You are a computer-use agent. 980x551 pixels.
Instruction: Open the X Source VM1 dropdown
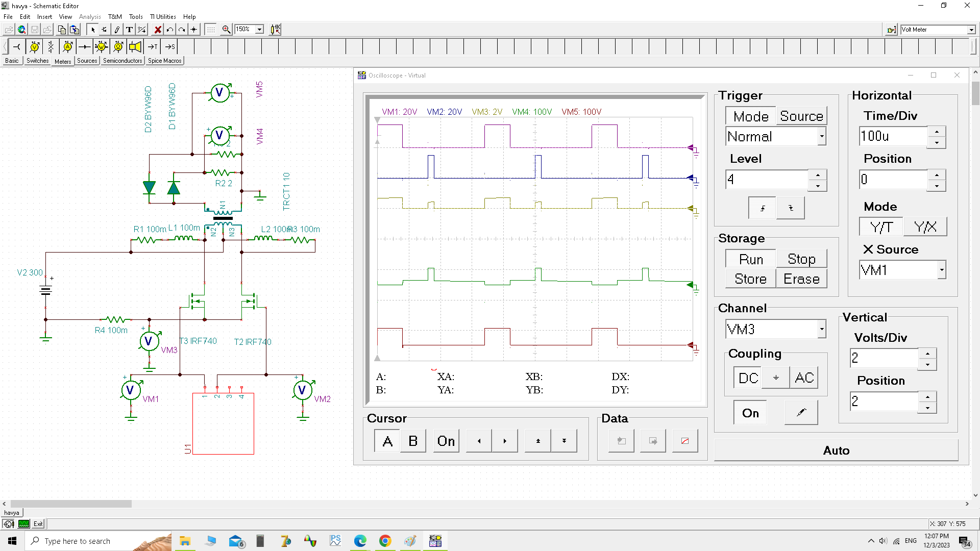(x=941, y=270)
